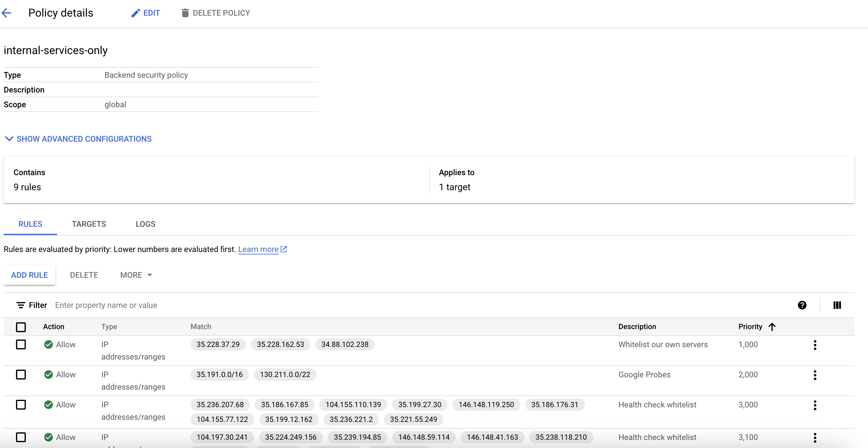Click the 130.211.0.0/22 range chip

tap(285, 375)
